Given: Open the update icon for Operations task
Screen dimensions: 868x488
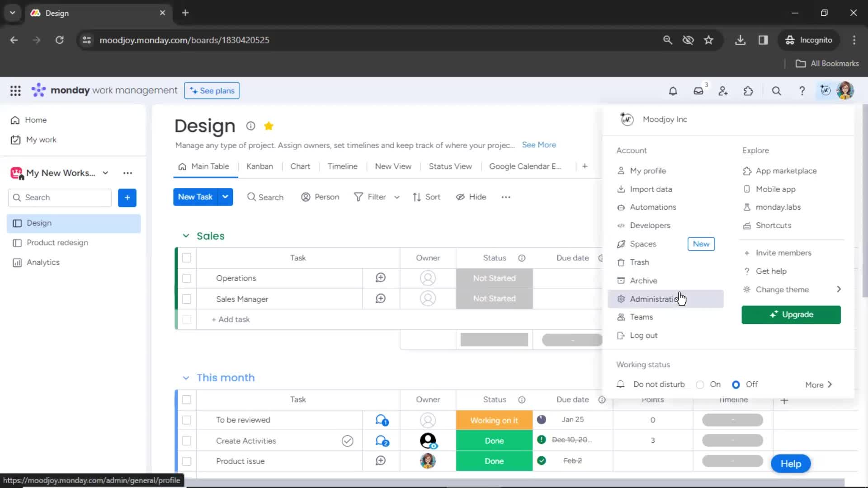Looking at the screenshot, I should click(381, 278).
